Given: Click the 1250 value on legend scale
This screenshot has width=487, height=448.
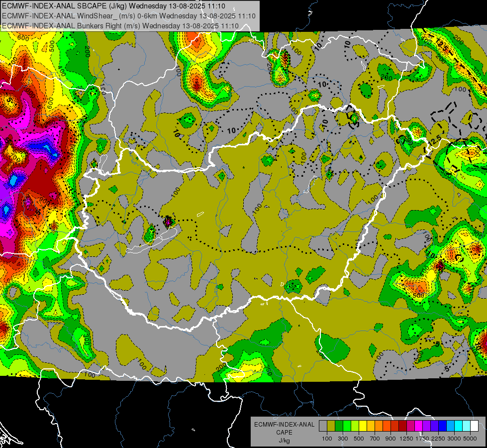Looking at the screenshot, I should click(x=406, y=439).
